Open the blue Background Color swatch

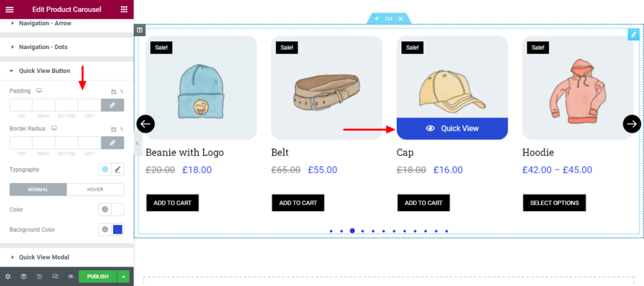pyautogui.click(x=118, y=230)
